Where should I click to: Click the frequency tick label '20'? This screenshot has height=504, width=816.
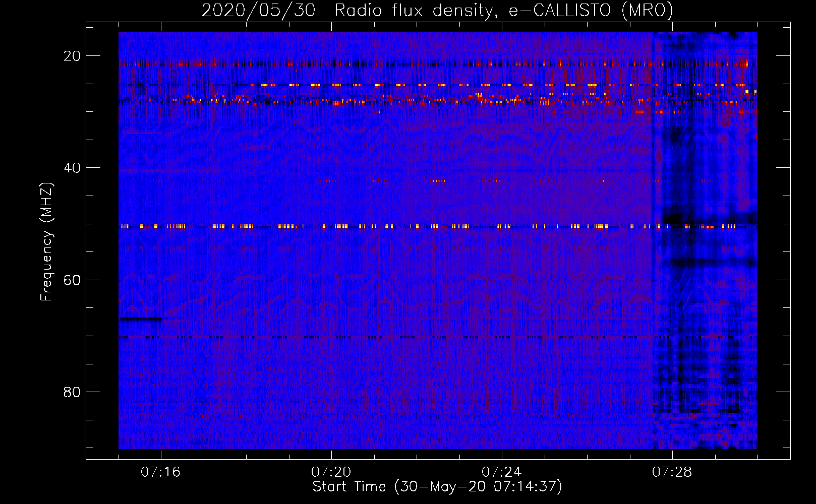tap(72, 56)
